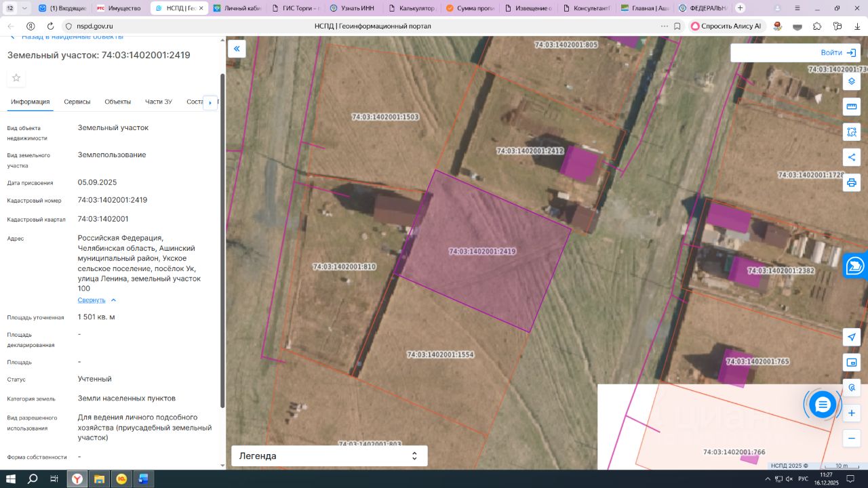Zoom out on the map
Screen dimensions: 868x488
click(852, 439)
